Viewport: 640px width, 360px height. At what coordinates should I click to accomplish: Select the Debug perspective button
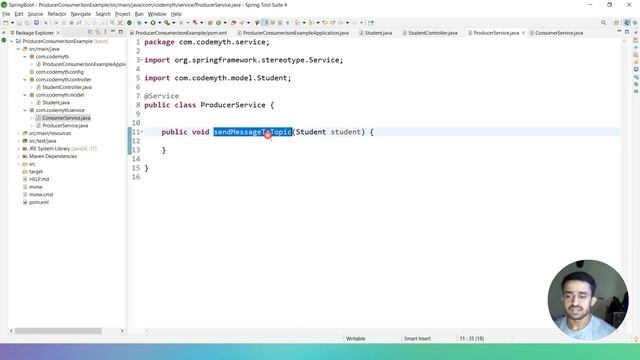click(x=635, y=23)
